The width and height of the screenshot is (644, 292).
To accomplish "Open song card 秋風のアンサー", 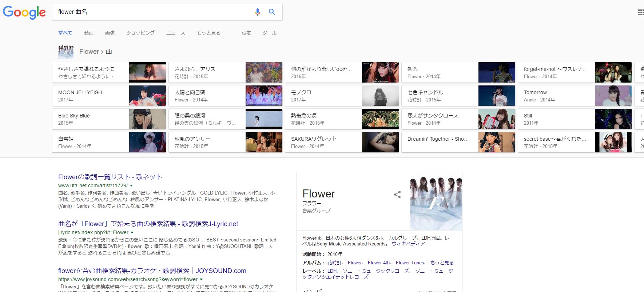I will [226, 142].
